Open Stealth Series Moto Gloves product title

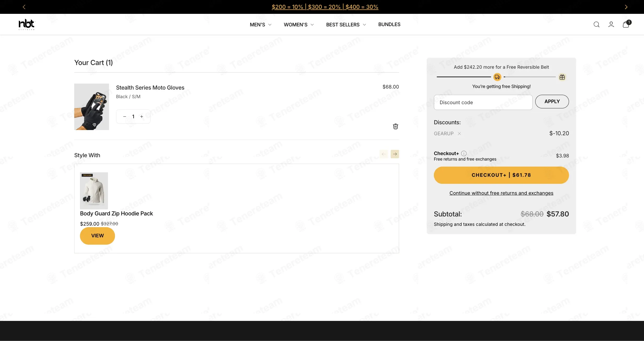pyautogui.click(x=150, y=88)
